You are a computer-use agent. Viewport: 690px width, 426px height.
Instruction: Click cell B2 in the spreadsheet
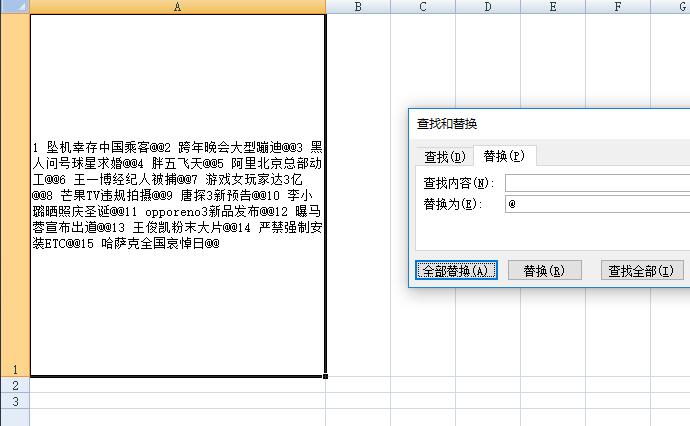(x=358, y=385)
